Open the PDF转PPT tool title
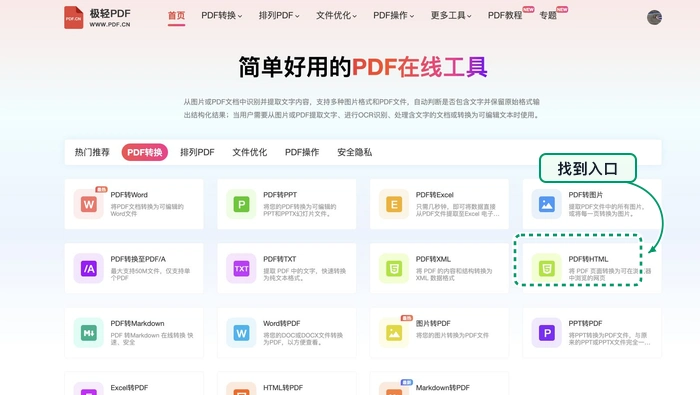 point(280,195)
